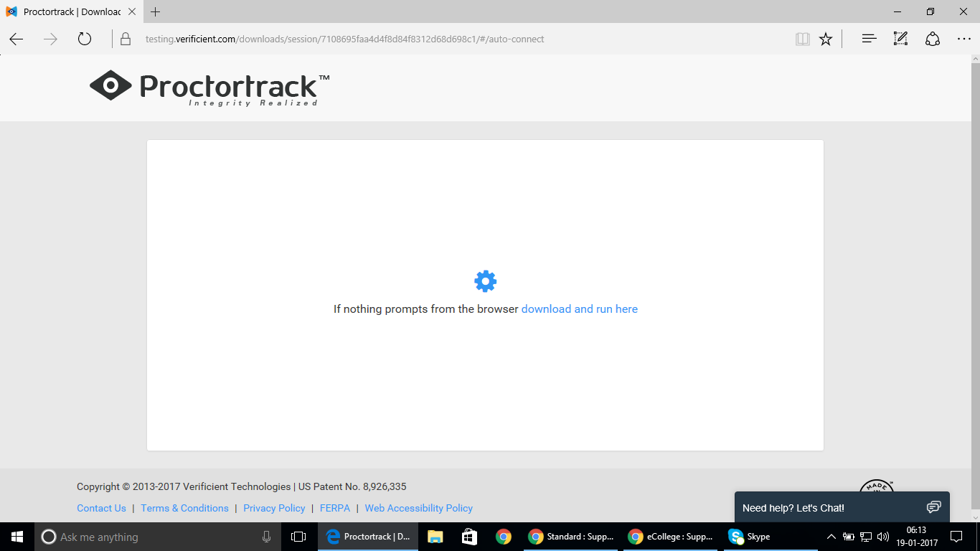
Task: Open Task View
Action: point(298,537)
